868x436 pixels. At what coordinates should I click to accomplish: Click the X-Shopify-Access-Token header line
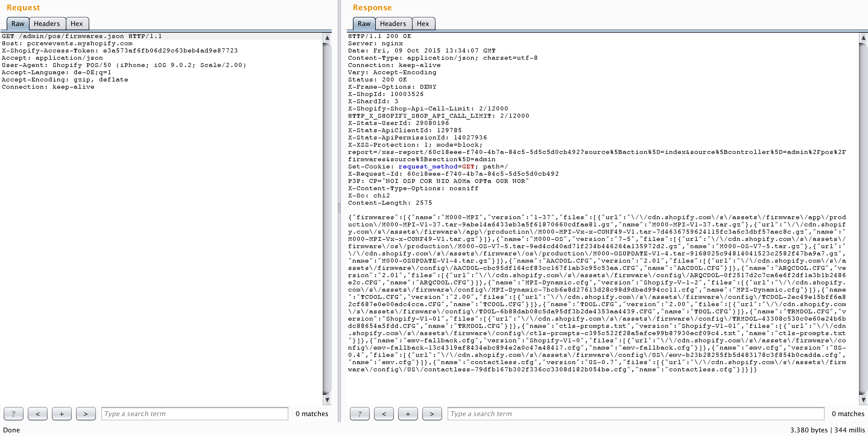tap(120, 51)
